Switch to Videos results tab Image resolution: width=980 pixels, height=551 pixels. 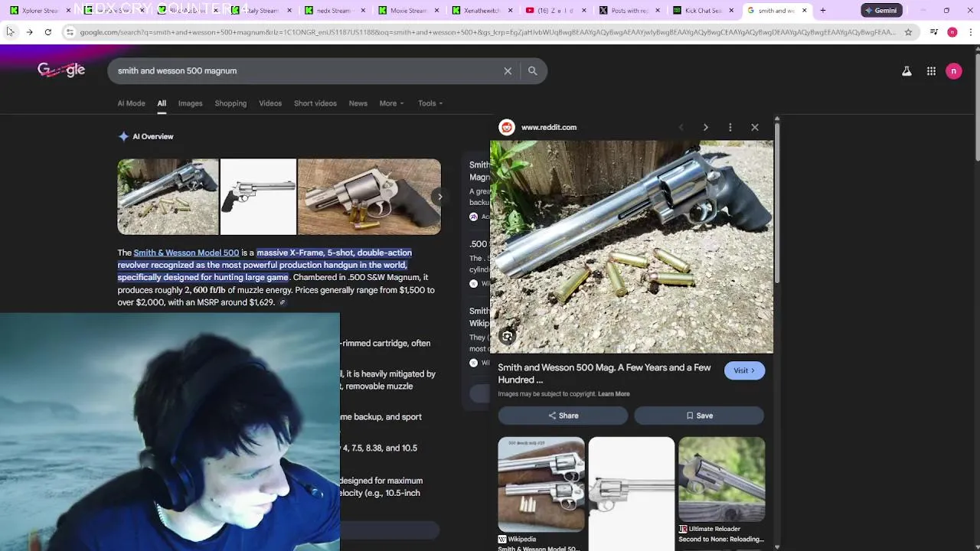click(270, 103)
